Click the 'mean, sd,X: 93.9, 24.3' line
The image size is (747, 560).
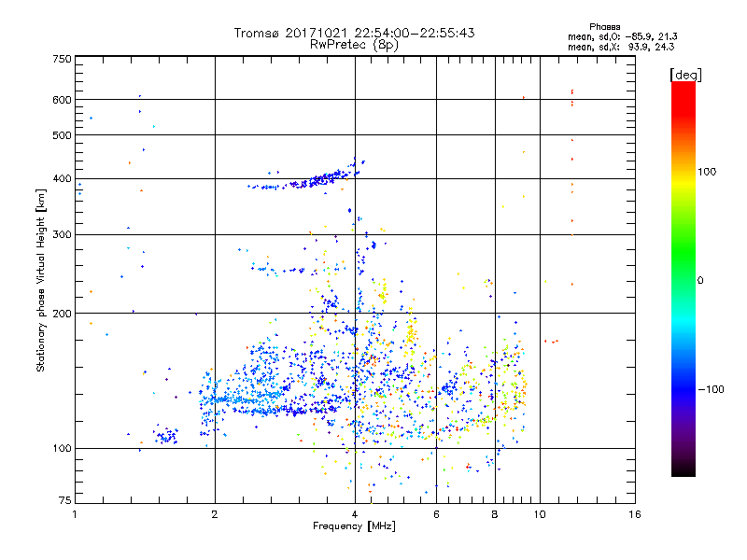[621, 47]
